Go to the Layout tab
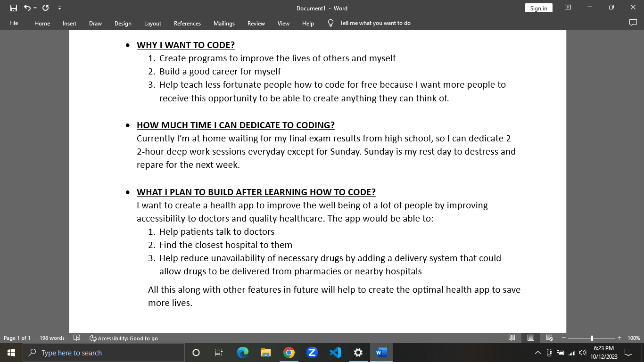 click(152, 23)
